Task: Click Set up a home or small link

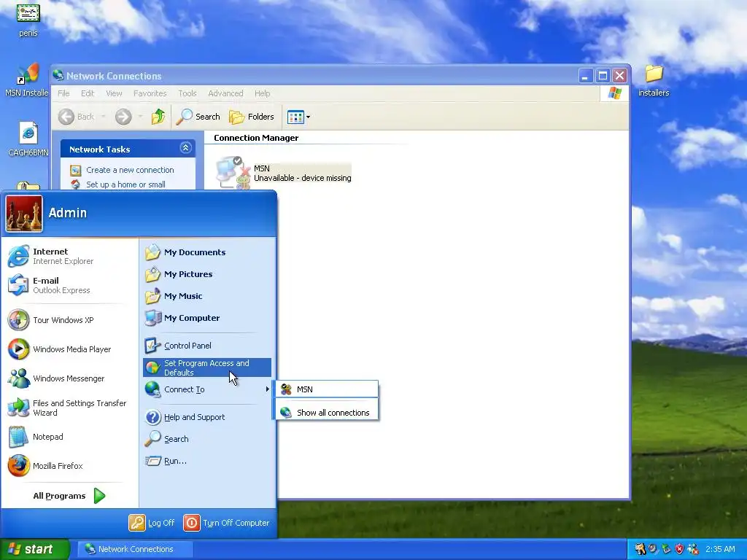Action: pyautogui.click(x=125, y=184)
